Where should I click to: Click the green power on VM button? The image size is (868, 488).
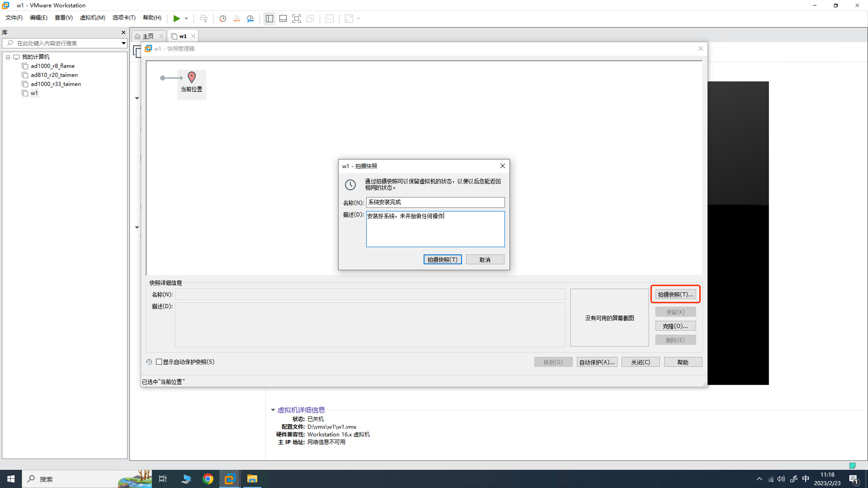(177, 19)
